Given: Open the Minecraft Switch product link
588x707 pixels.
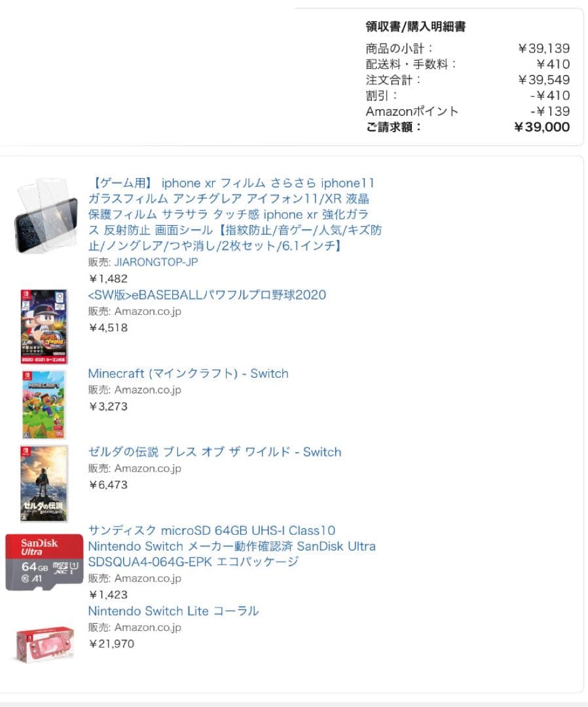Looking at the screenshot, I should (x=188, y=373).
